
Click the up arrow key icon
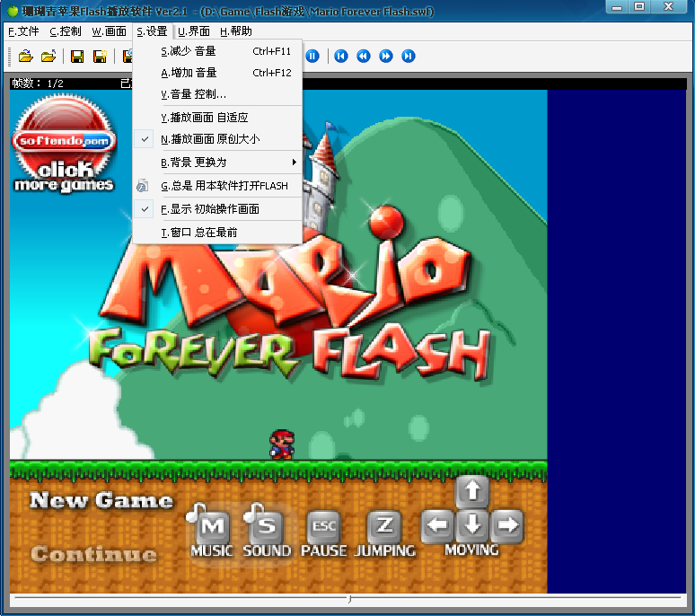click(472, 491)
